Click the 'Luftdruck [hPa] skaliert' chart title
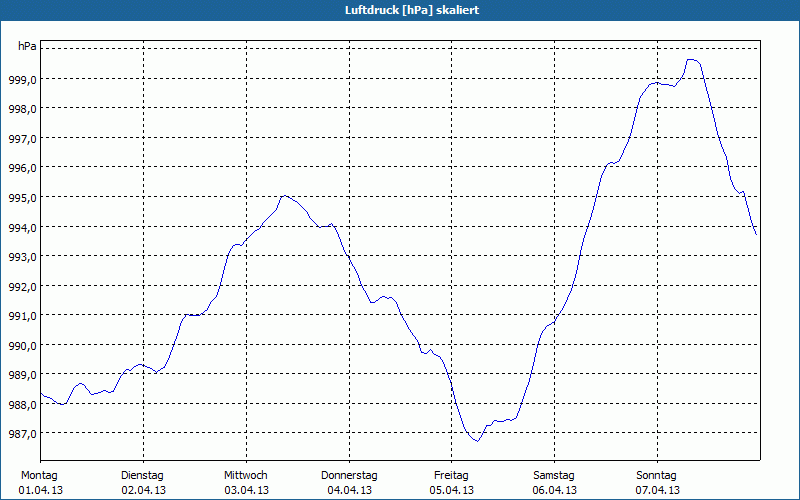The image size is (800, 500). pyautogui.click(x=412, y=10)
